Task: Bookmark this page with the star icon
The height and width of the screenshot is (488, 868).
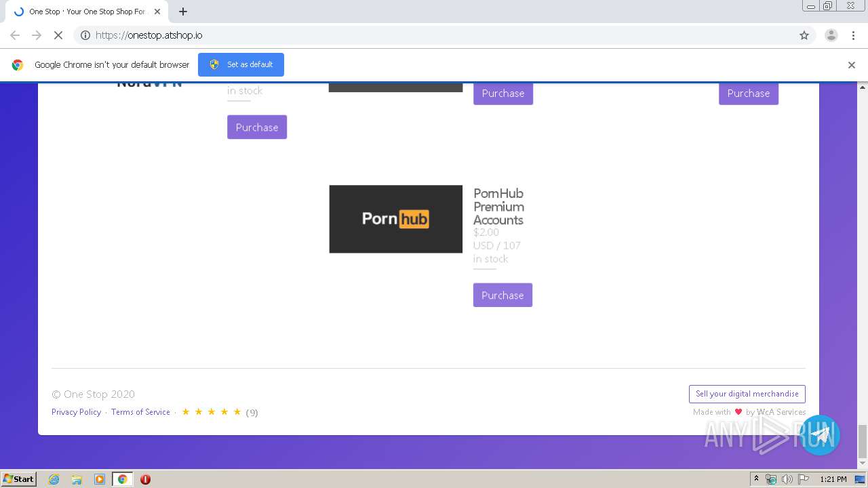Action: pyautogui.click(x=804, y=35)
